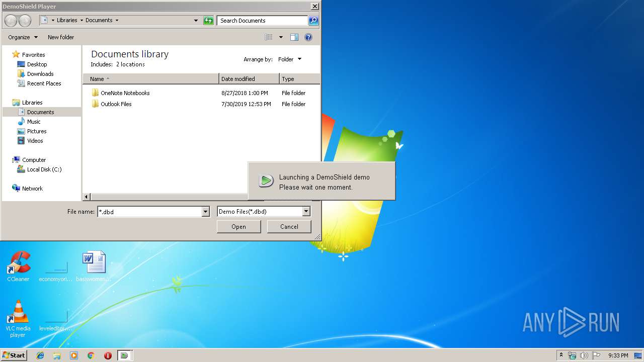Open Internet Explorer from the taskbar

40,355
